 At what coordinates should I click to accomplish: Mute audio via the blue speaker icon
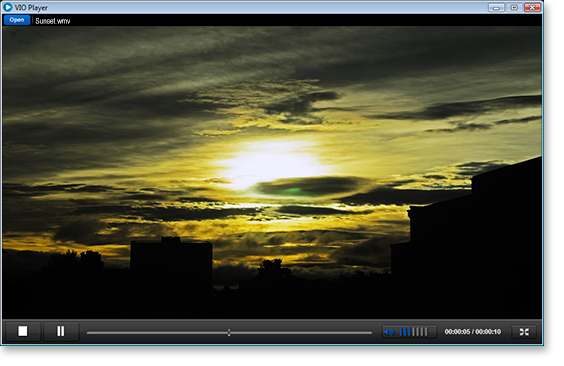tap(389, 332)
